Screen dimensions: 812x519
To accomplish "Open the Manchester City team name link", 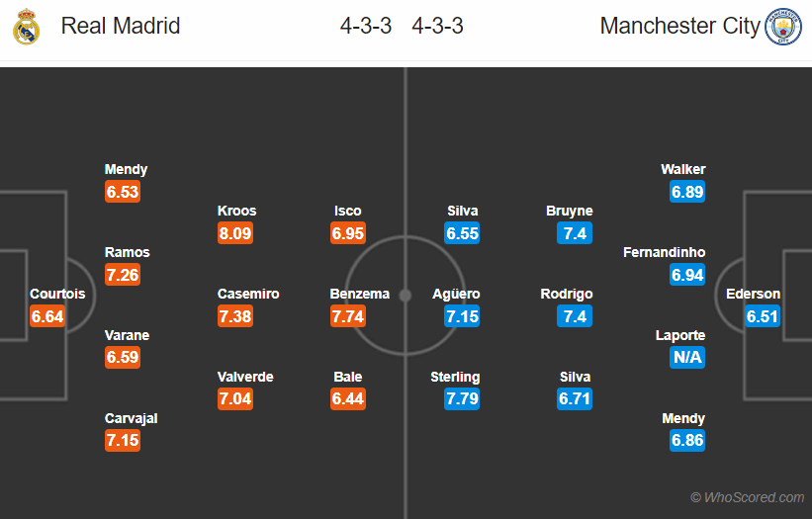I will [x=679, y=26].
